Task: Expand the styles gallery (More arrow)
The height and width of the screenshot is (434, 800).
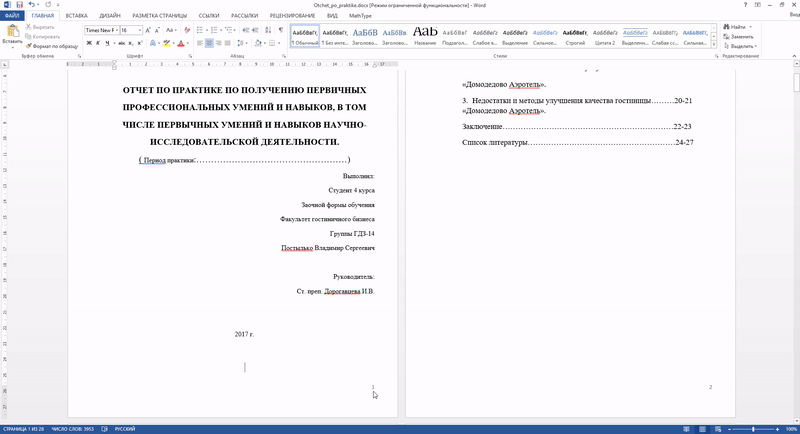Action: click(x=713, y=45)
